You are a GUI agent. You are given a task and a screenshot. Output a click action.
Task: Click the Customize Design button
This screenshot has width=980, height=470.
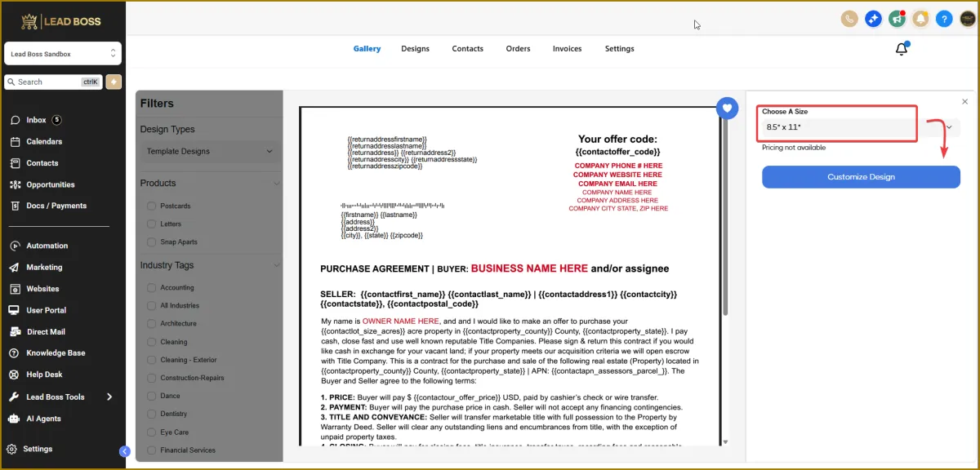[861, 177]
